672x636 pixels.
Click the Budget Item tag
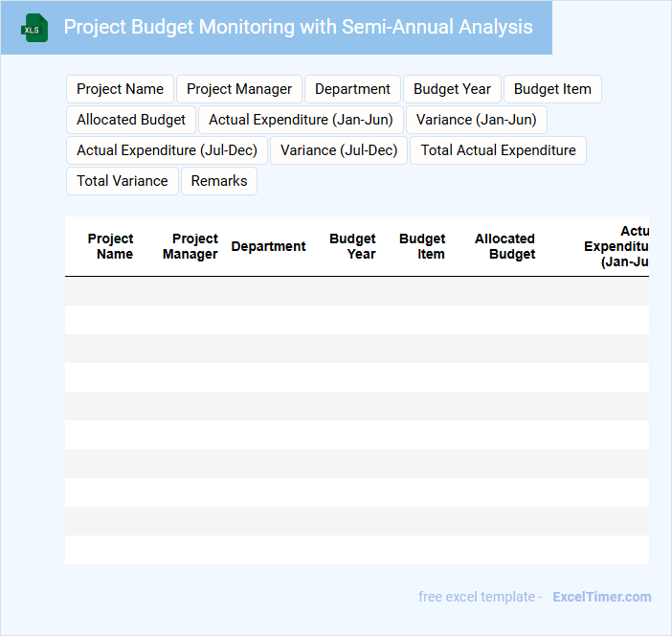[x=552, y=89]
